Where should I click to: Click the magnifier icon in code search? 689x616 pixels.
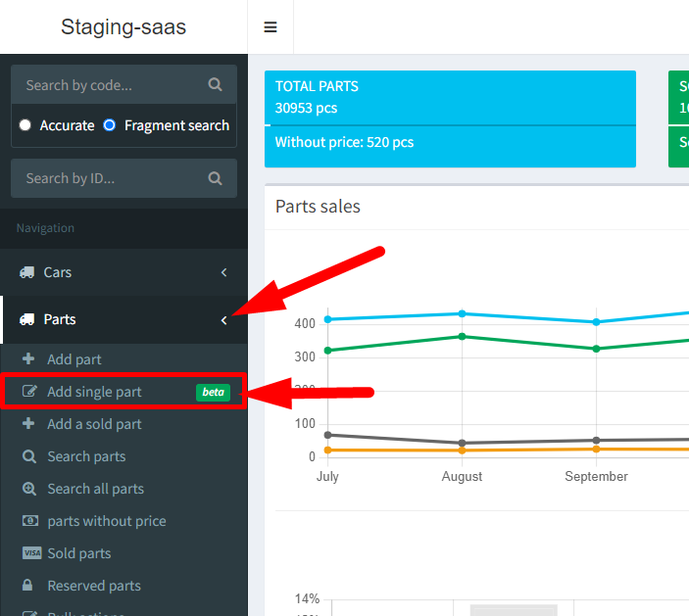[x=216, y=85]
